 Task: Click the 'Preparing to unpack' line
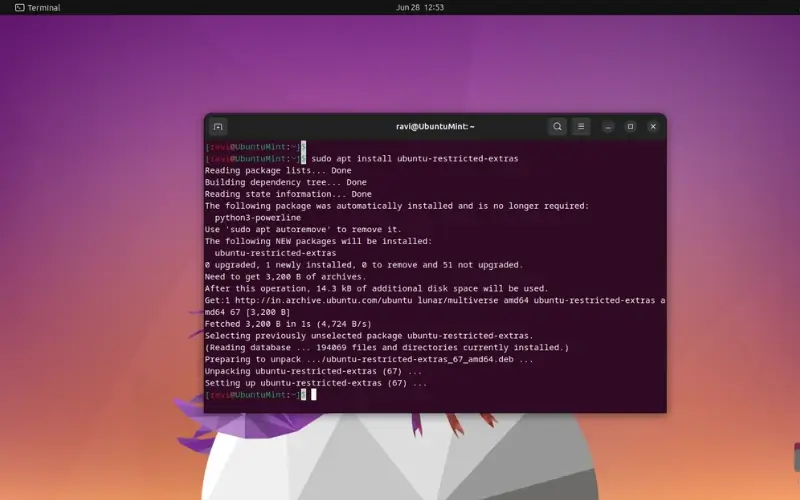point(369,359)
